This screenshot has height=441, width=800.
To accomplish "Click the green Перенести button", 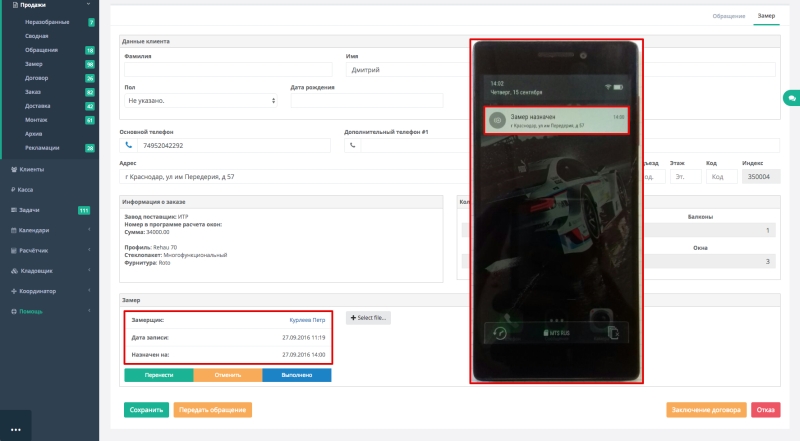I will (159, 375).
